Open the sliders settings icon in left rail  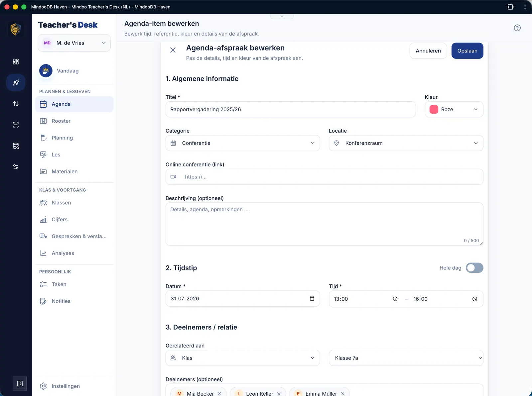(16, 167)
